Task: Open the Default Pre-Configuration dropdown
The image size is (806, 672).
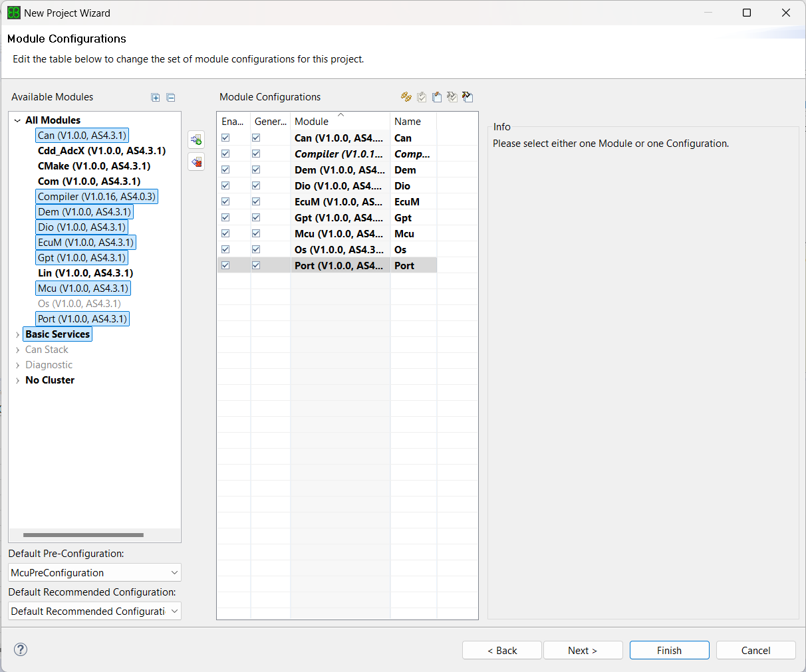Action: click(94, 572)
